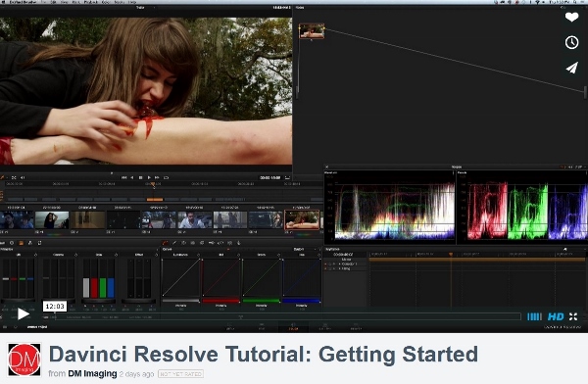Viewport: 588px width, 384px height.
Task: Click the keyframe editor orange playhead
Action: click(x=451, y=255)
